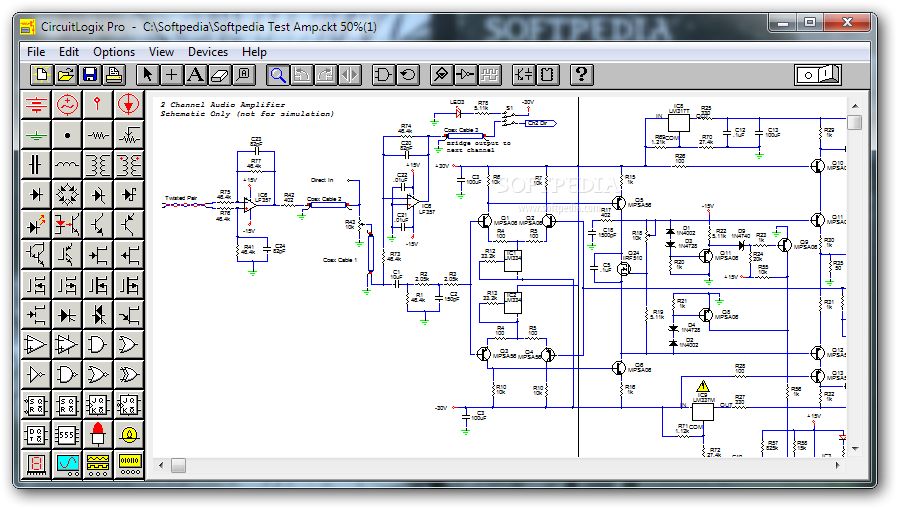Click the horizontal scrollbar right arrow

pyautogui.click(x=837, y=465)
